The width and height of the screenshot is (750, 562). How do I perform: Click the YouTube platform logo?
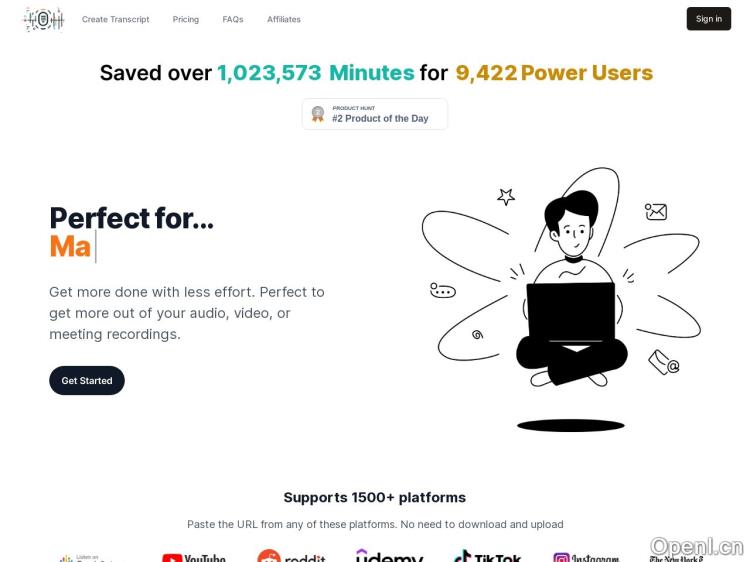[x=194, y=557]
